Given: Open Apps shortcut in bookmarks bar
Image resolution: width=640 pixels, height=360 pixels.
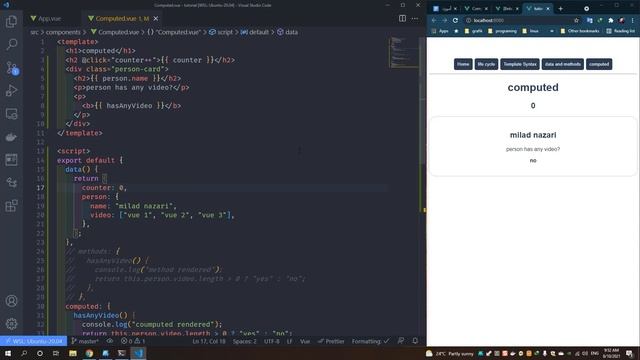Looking at the screenshot, I should tap(440, 31).
